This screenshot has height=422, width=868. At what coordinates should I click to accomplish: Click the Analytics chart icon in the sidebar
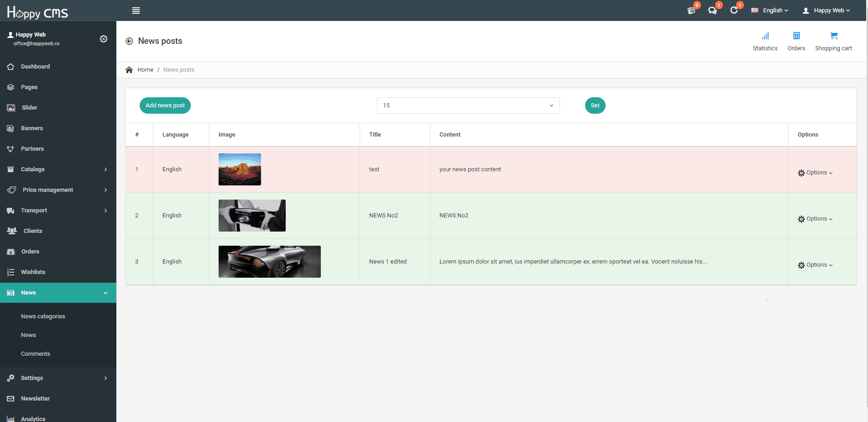pos(10,419)
